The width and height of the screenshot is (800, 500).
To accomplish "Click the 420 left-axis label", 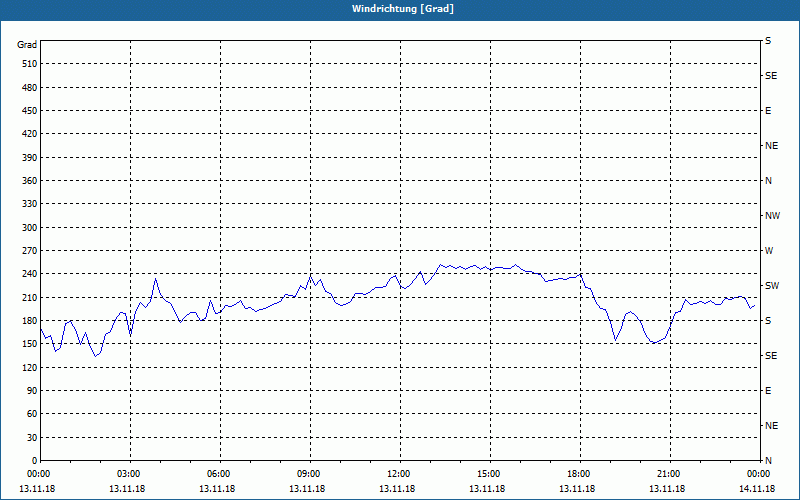I will (x=30, y=134).
